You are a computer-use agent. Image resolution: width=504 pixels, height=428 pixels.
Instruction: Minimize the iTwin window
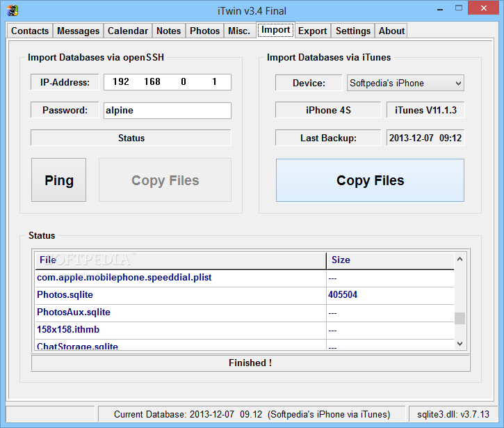[440, 9]
